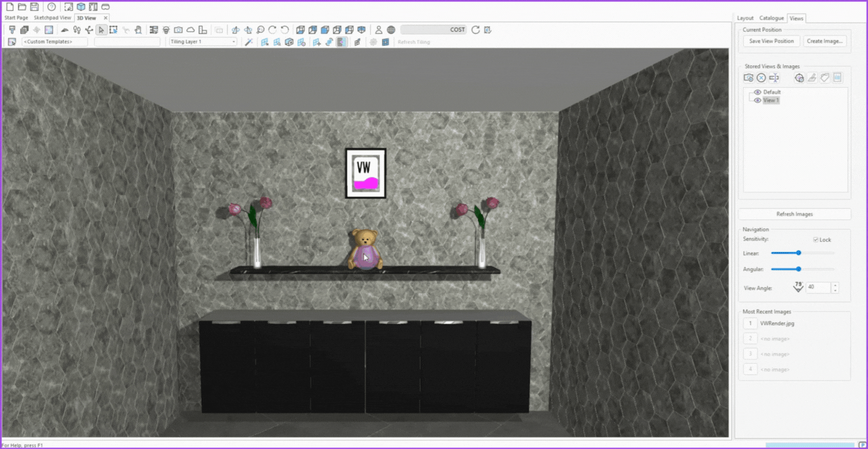Click the 3D cube view icon
The height and width of the screenshot is (449, 868).
click(81, 7)
